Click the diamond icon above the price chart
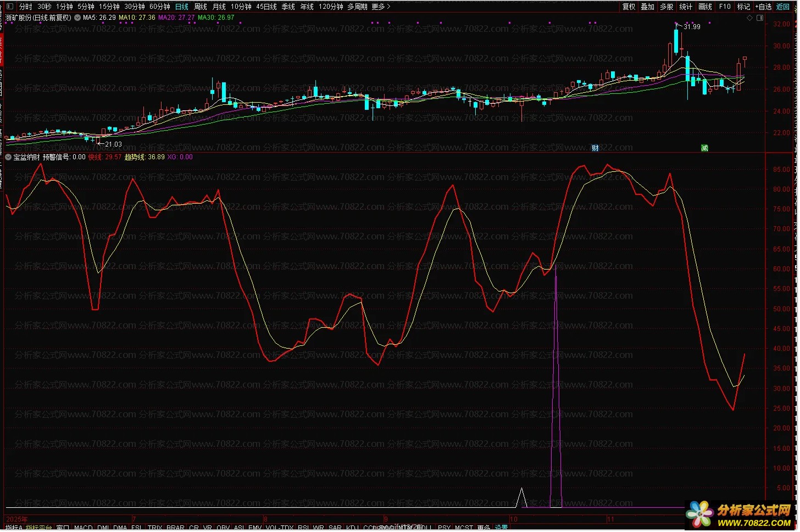This screenshot has height=532, width=800. [x=749, y=18]
